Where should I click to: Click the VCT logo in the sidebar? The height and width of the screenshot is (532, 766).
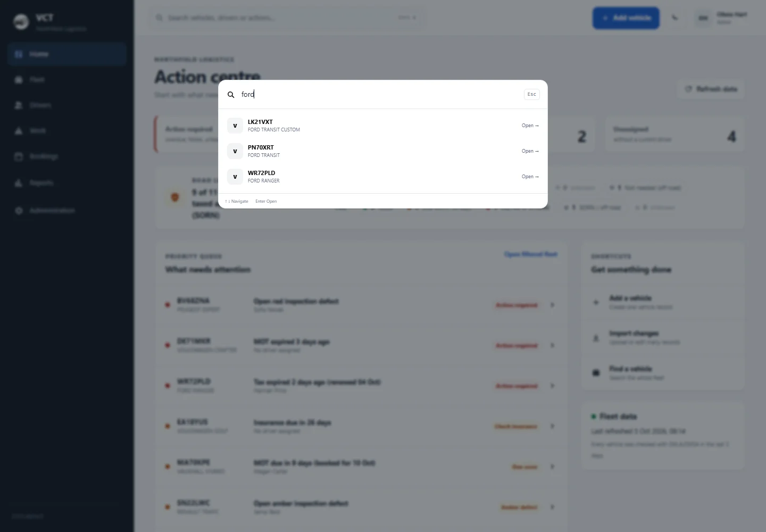(x=21, y=22)
